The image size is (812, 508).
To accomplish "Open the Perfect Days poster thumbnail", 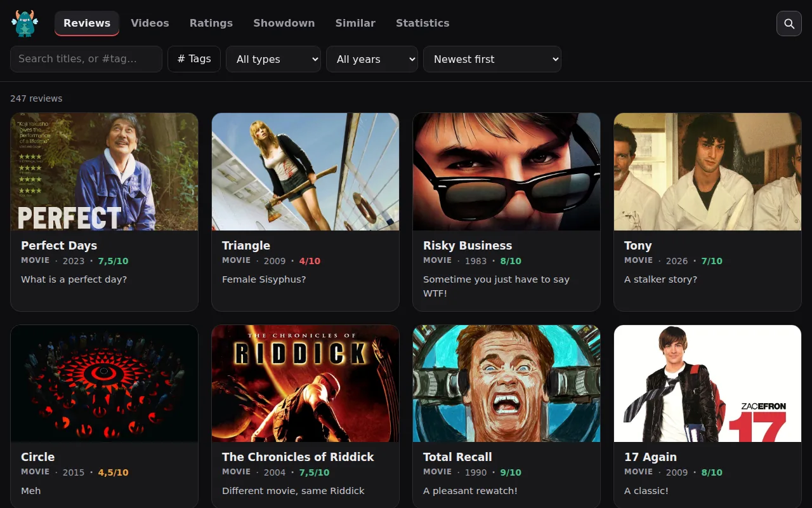I will point(105,171).
